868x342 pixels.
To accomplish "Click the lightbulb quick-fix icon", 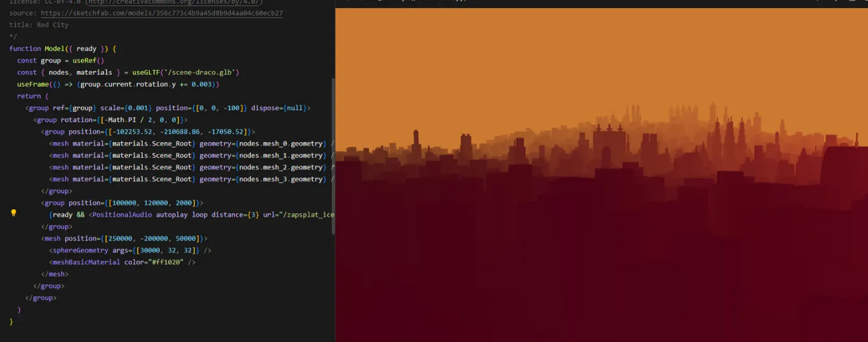I will (14, 213).
